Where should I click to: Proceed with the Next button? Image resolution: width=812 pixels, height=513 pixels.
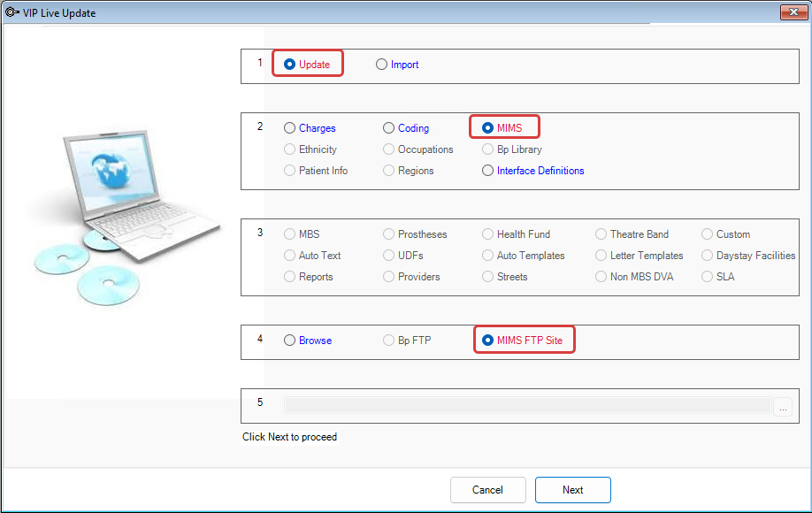coord(573,490)
